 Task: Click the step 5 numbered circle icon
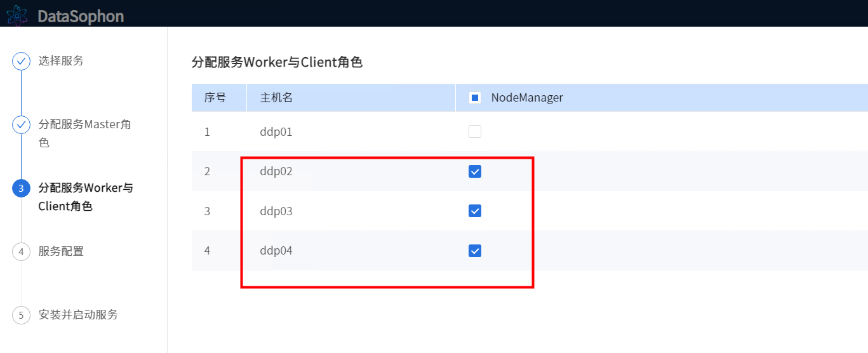click(21, 316)
